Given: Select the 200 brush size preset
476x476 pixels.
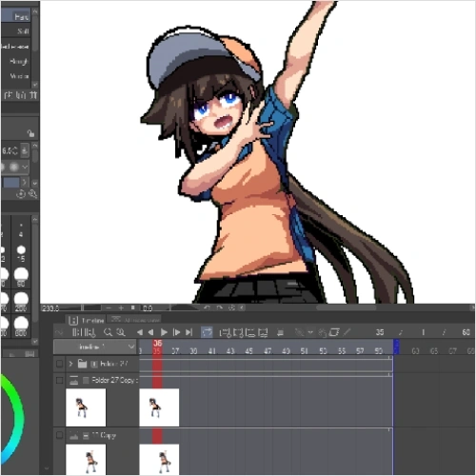Looking at the screenshot, I should tap(21, 302).
